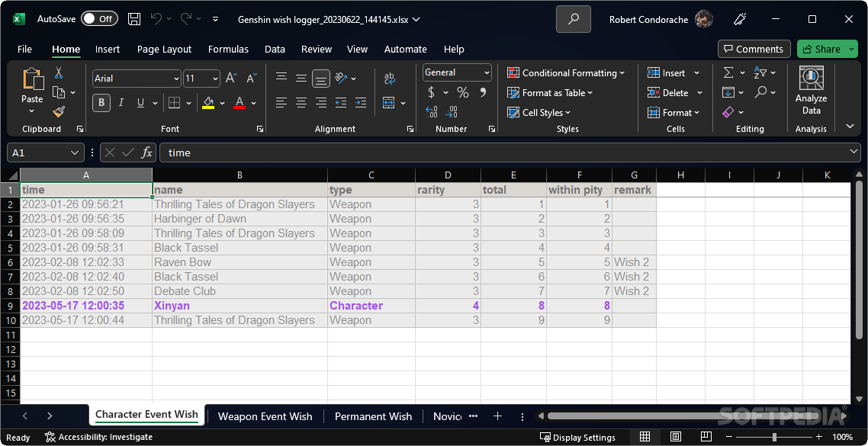Open the File menu

(x=25, y=50)
